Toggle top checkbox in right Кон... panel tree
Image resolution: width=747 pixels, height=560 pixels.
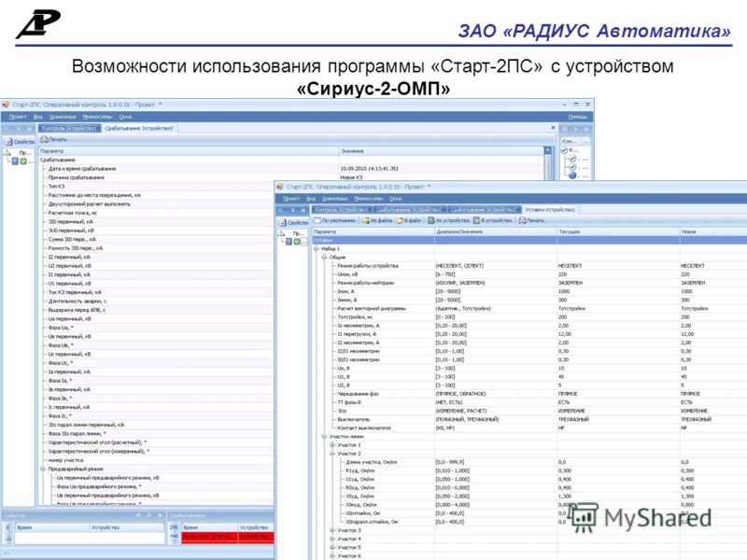(x=565, y=150)
